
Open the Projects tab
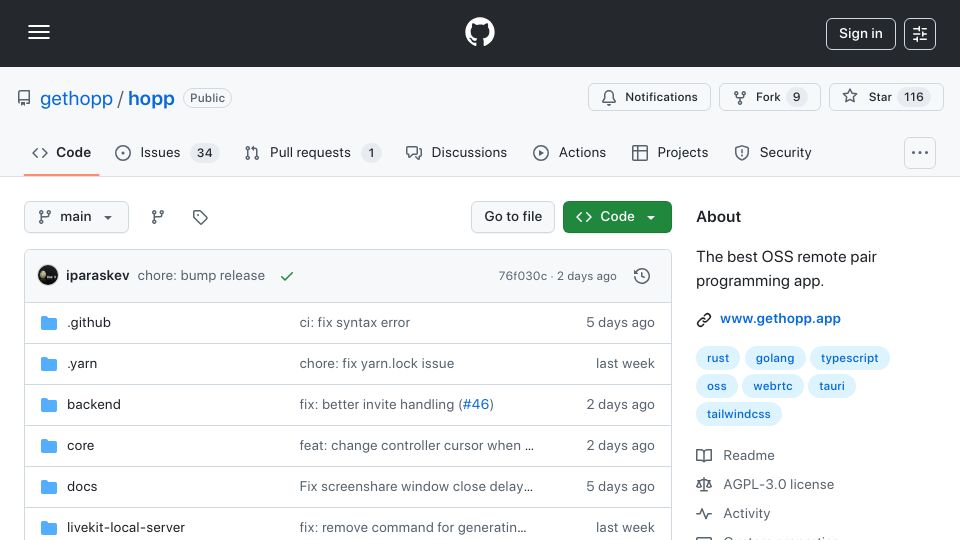point(670,152)
